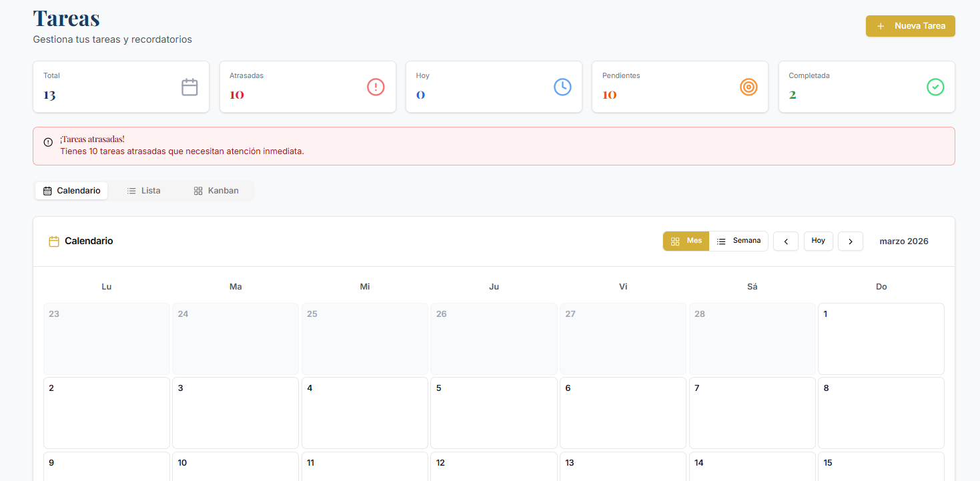The image size is (980, 481).
Task: Select day 4 in the calendar
Action: pos(365,413)
